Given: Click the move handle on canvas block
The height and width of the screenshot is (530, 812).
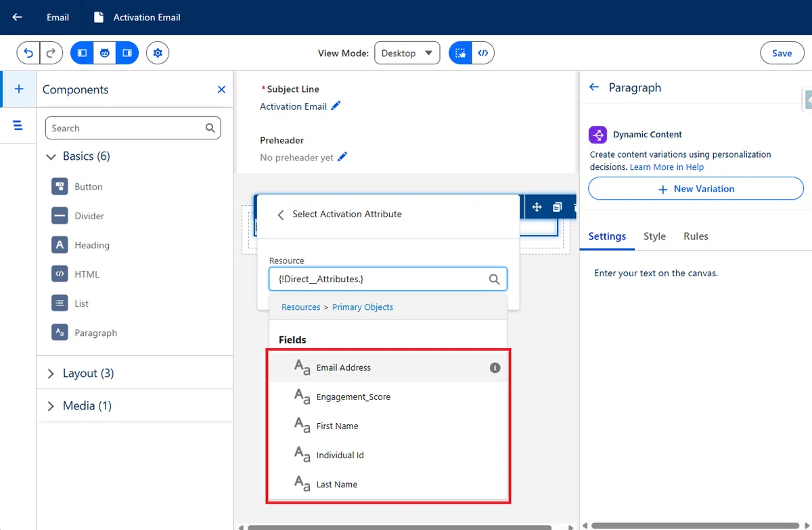Looking at the screenshot, I should pos(537,207).
